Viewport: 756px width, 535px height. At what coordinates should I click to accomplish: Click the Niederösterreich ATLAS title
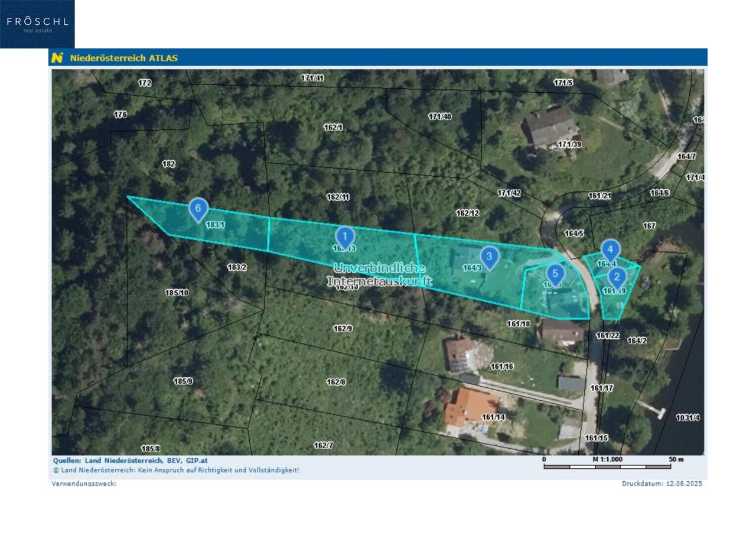tap(123, 58)
